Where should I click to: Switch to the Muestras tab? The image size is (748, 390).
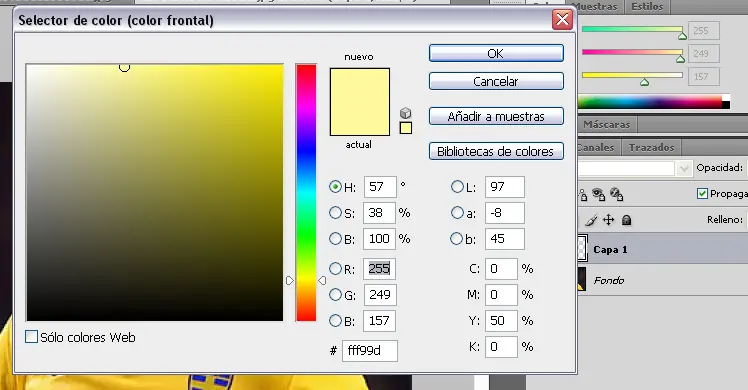(x=595, y=7)
